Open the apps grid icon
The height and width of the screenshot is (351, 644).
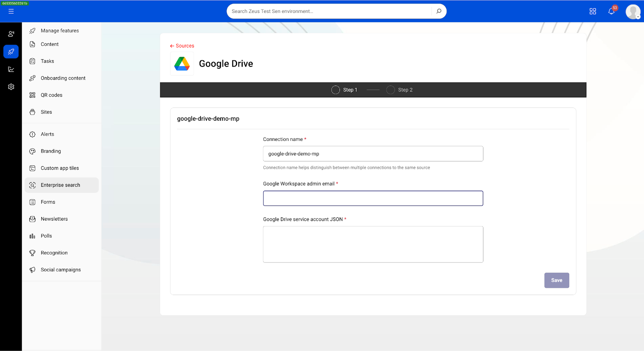[x=592, y=11]
